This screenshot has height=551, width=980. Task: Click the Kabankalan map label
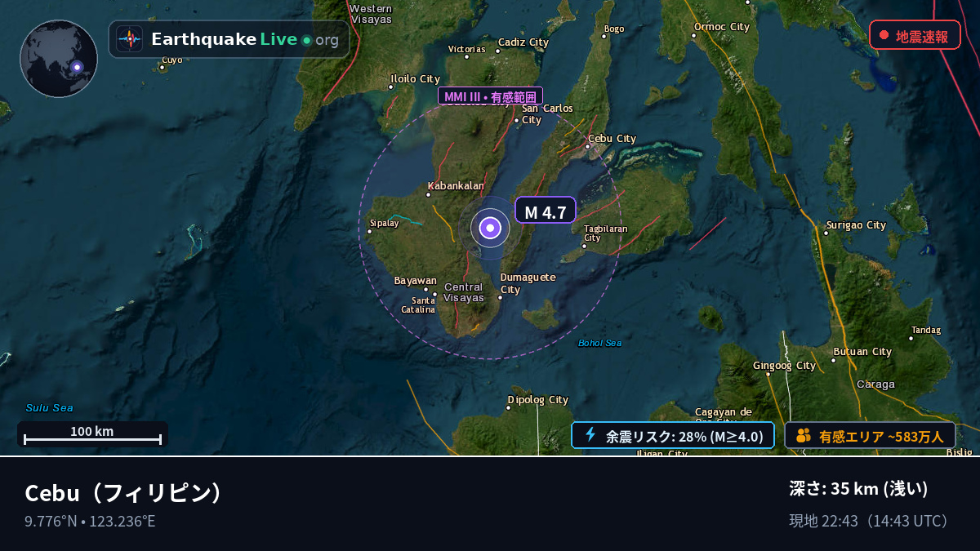[x=456, y=186]
